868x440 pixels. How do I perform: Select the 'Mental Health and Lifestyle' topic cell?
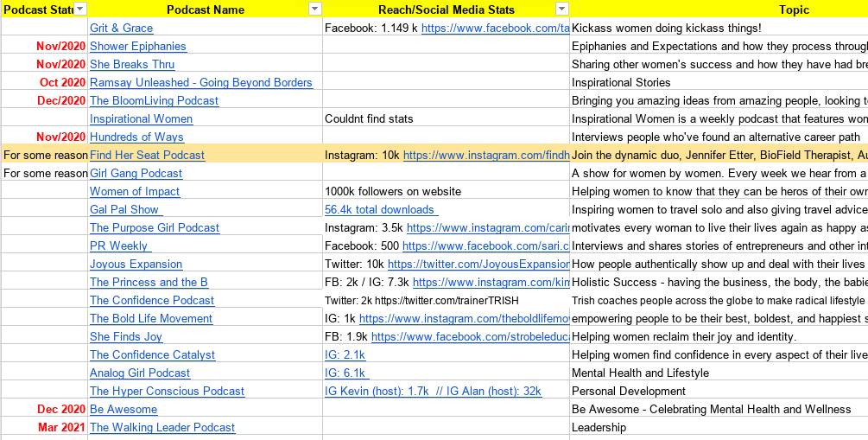[x=719, y=373]
